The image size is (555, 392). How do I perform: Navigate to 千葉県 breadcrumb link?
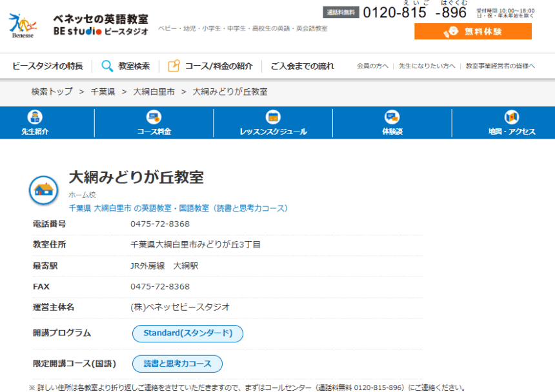(103, 92)
